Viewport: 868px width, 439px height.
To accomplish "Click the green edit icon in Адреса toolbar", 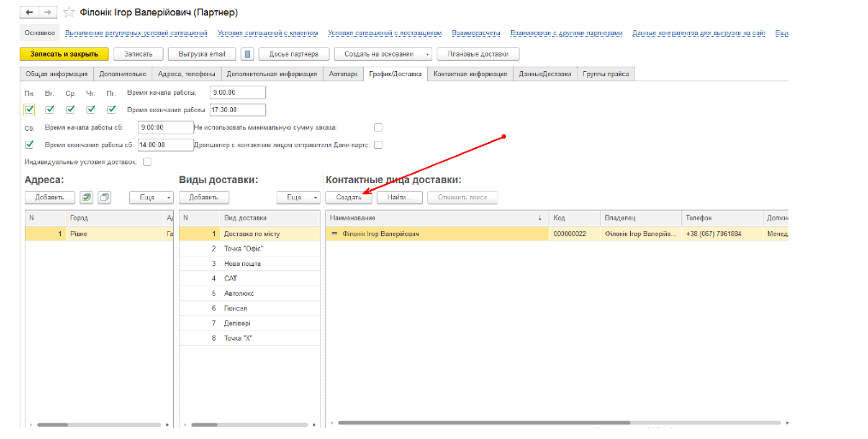I will 86,198.
